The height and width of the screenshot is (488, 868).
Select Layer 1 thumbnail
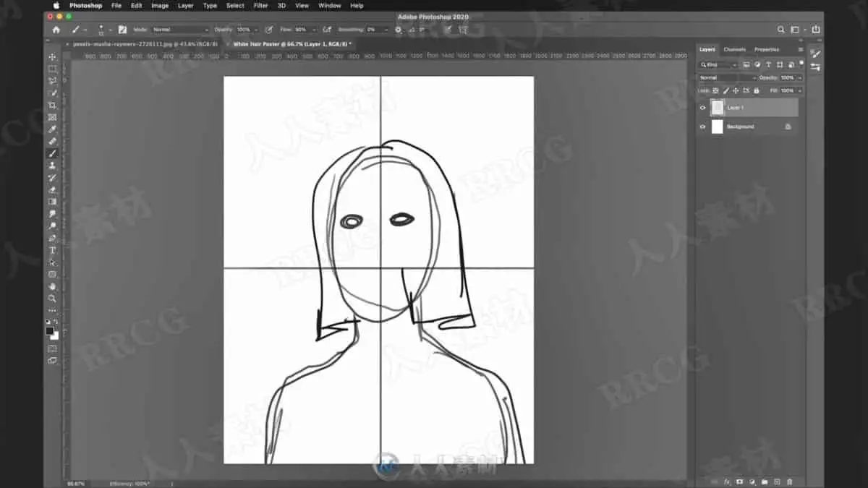[717, 108]
